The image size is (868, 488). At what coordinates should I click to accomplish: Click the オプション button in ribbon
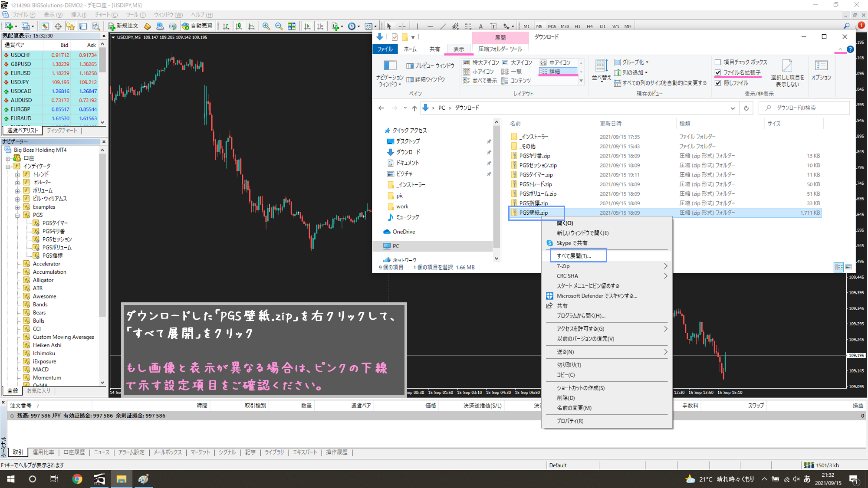coord(821,70)
